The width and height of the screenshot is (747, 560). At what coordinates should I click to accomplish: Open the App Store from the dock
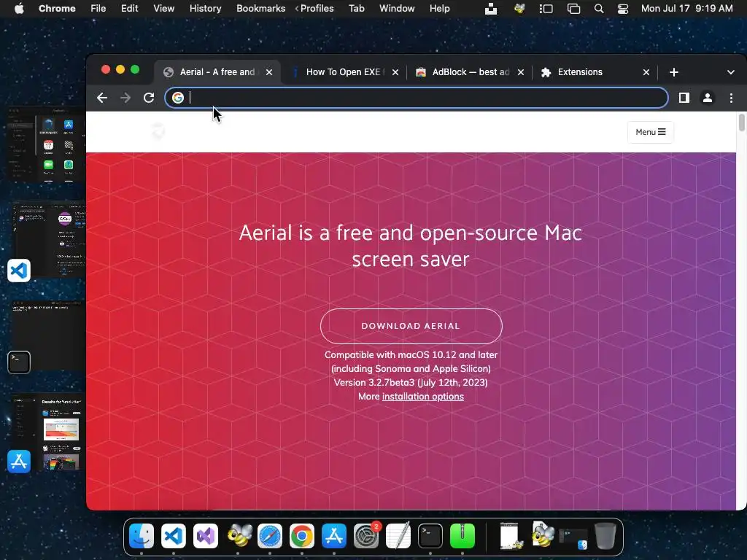[x=334, y=536]
